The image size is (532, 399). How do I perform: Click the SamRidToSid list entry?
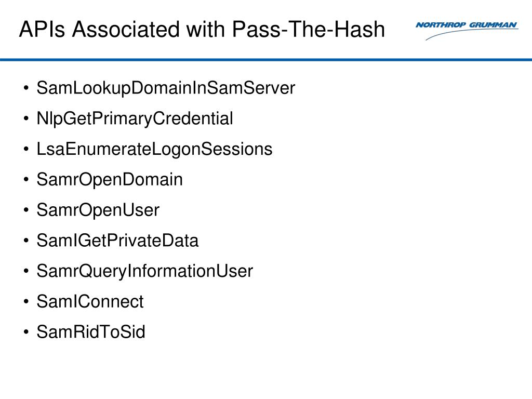91,332
